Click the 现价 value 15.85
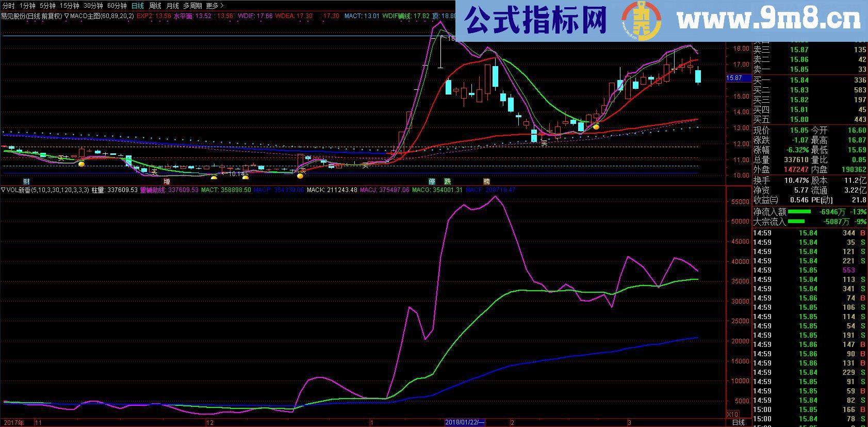Viewport: 868px width, 427px height. pos(799,130)
